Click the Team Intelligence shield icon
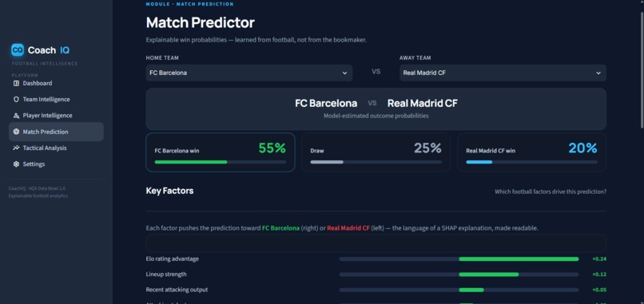Viewport: 644px width, 304px height. [17, 99]
